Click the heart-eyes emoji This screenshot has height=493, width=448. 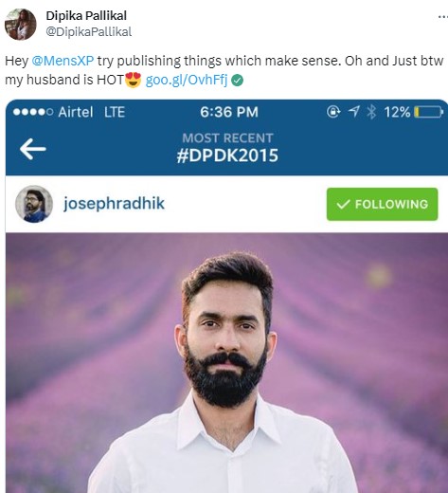click(133, 80)
